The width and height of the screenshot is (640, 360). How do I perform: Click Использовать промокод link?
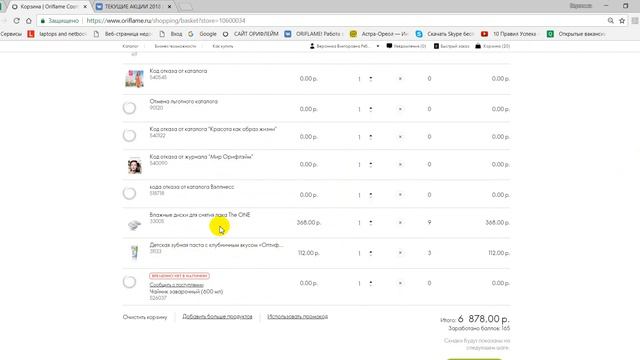click(298, 317)
